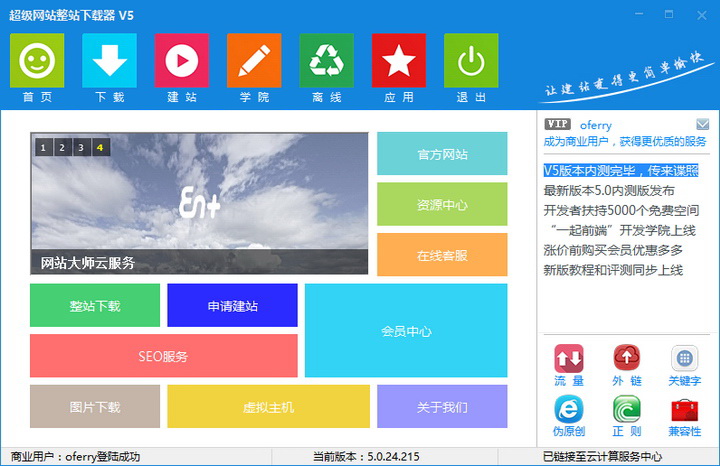Click the 网站大师云服务 banner image
720x466 pixels.
[x=199, y=200]
